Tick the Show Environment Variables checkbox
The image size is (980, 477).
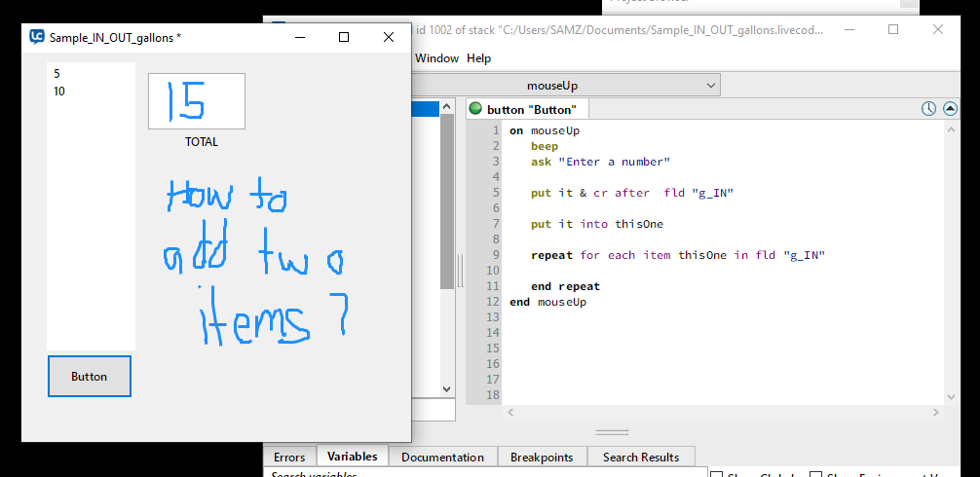click(816, 474)
